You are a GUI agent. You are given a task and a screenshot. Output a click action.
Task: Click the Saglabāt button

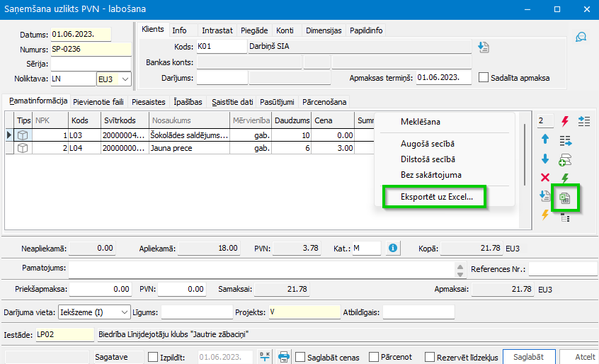click(529, 357)
